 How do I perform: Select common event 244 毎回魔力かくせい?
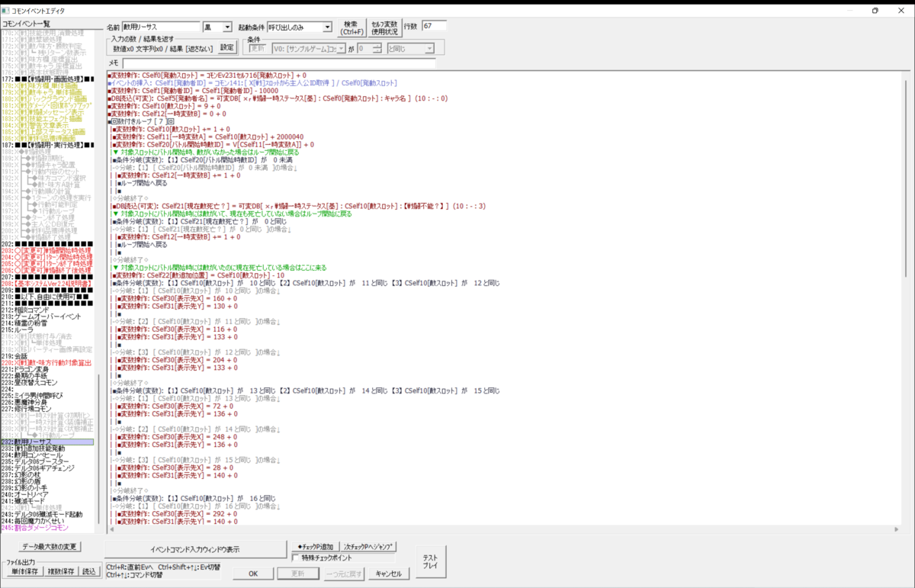[48, 522]
